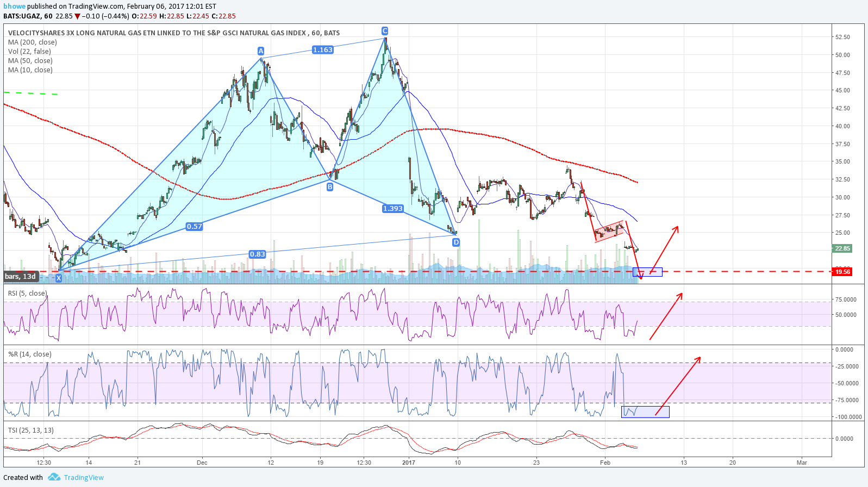
Task: Click the 'Created with' footer text
Action: tap(23, 478)
